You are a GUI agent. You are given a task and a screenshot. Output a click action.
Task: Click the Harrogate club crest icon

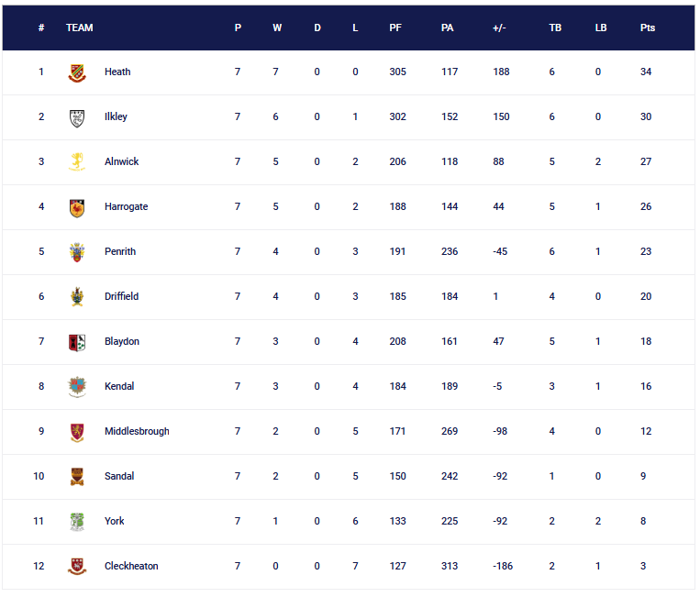78,207
